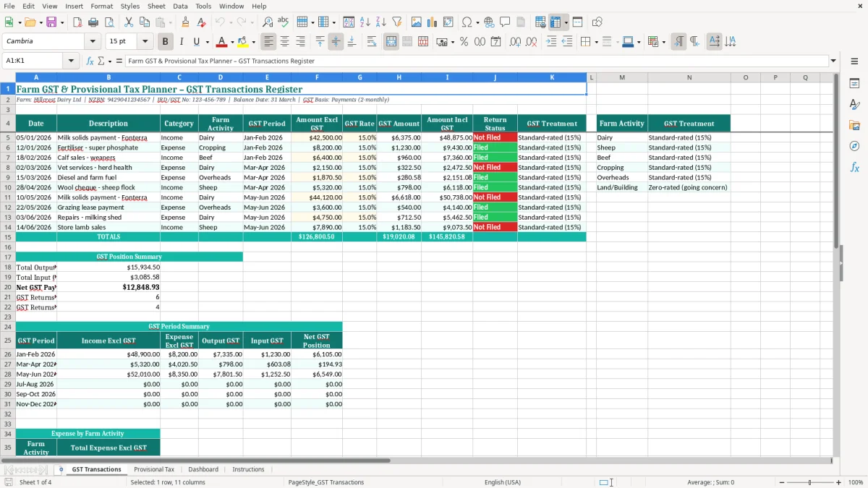Click row header 15
This screenshot has height=488, width=868.
(x=8, y=236)
